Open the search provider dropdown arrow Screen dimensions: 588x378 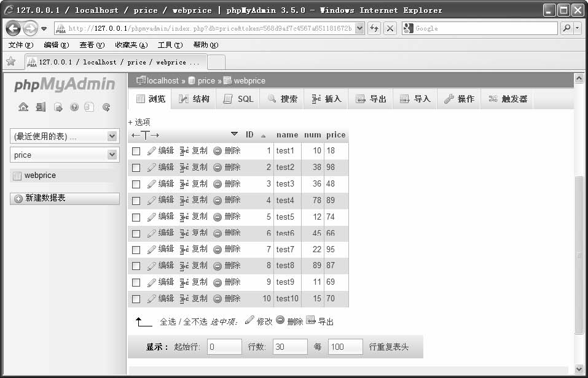tap(578, 28)
